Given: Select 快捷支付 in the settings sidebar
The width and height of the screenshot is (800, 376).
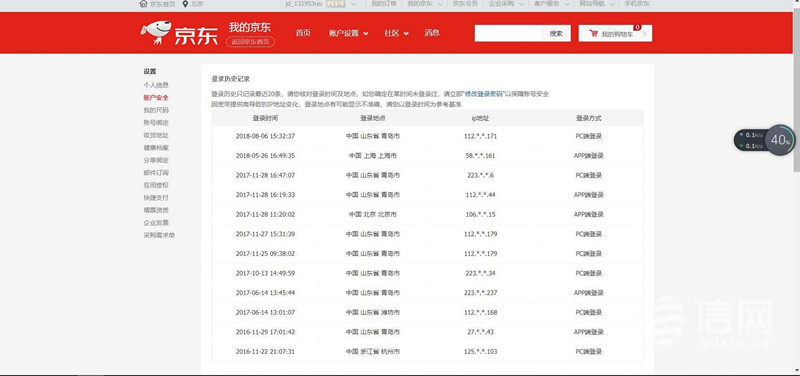Looking at the screenshot, I should click(x=156, y=197).
